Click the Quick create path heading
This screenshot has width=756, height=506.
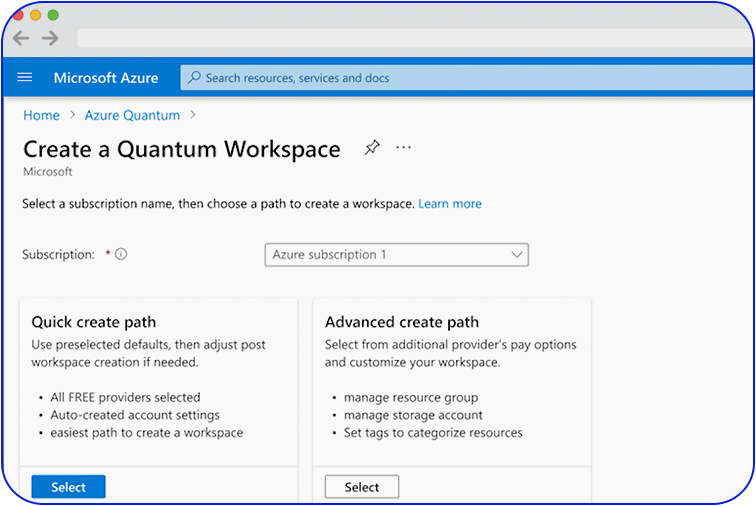94,322
